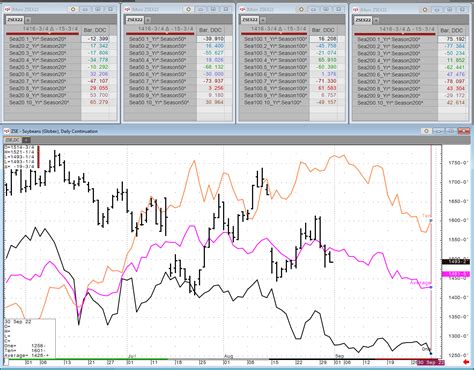474x370 pixels.
Task: Add a new tab in Sea50 monitor window
Action: (x=148, y=20)
